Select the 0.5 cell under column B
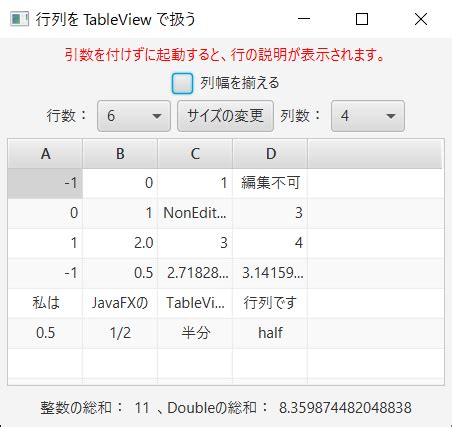452x427 pixels. [120, 273]
